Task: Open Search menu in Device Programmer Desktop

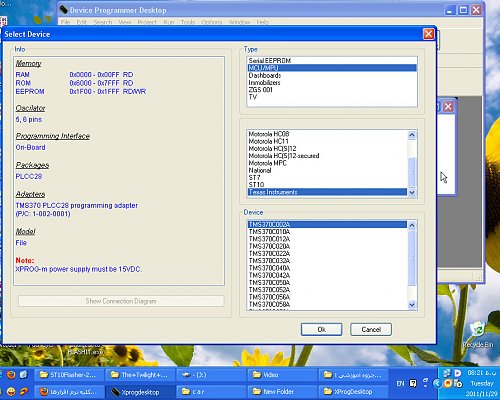Action: click(103, 22)
